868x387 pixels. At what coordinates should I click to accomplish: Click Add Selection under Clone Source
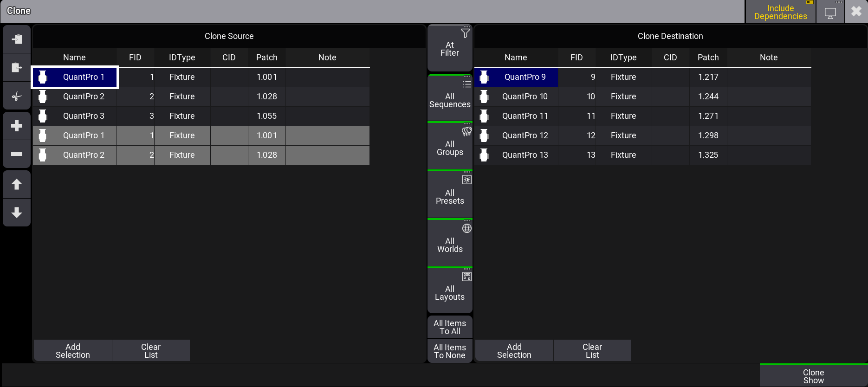73,351
